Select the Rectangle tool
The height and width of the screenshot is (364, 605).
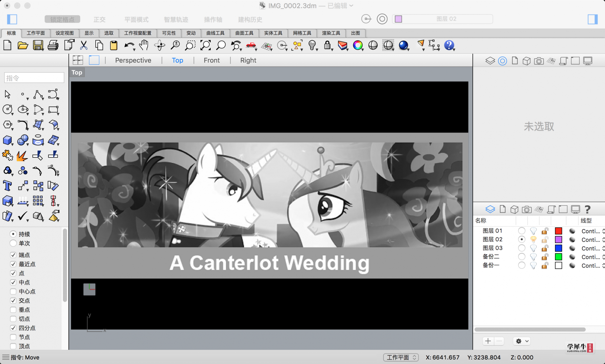coord(53,109)
